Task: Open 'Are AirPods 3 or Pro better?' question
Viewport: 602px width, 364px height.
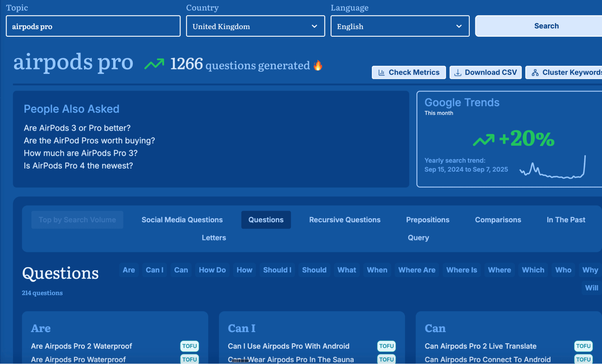Action: 77,128
